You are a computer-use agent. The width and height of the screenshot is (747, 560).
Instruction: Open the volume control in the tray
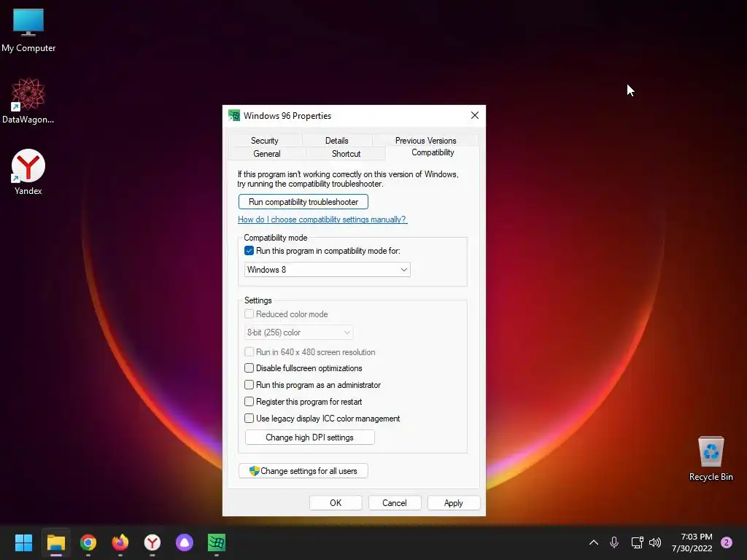[655, 542]
